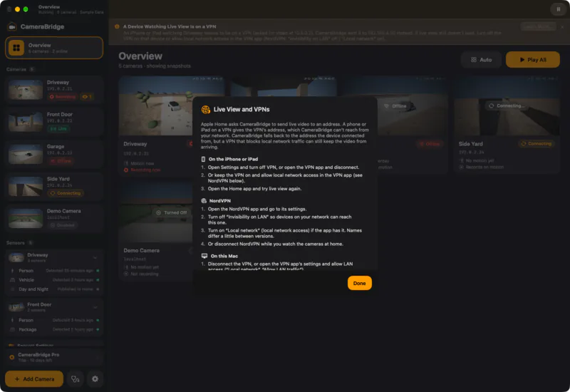Viewport: 570px width, 392px height.
Task: Select the Day and Night sensor row
Action: tap(54, 289)
